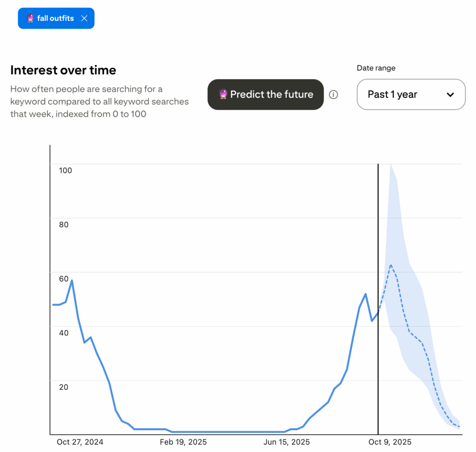476x452 pixels.
Task: Click the Oct 27, 2024 axis label
Action: [80, 442]
